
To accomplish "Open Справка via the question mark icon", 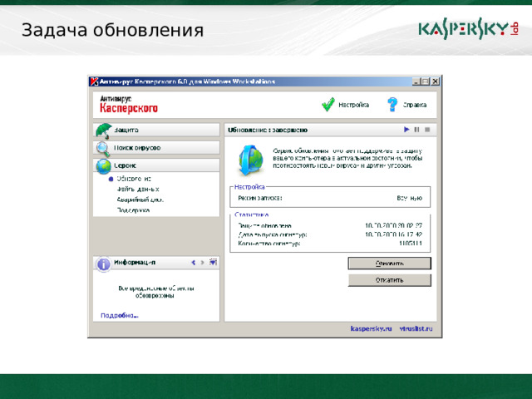I will (392, 105).
